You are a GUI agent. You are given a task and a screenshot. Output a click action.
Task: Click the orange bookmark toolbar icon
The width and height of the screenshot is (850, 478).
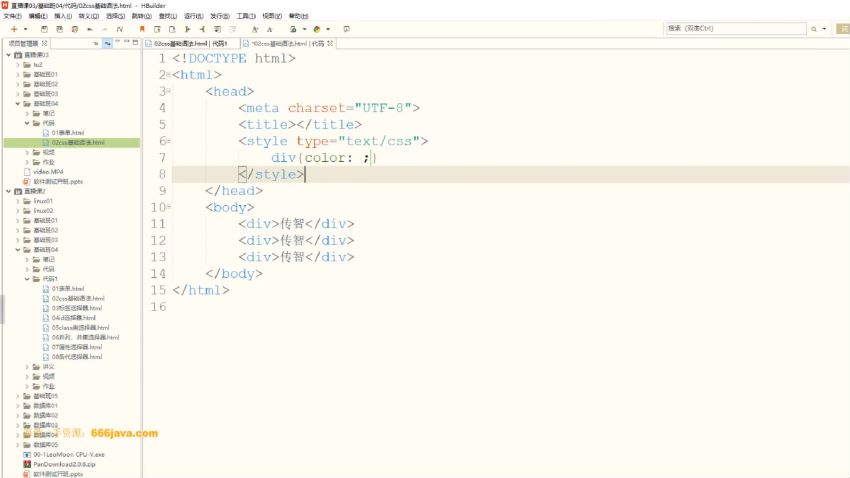click(x=142, y=29)
